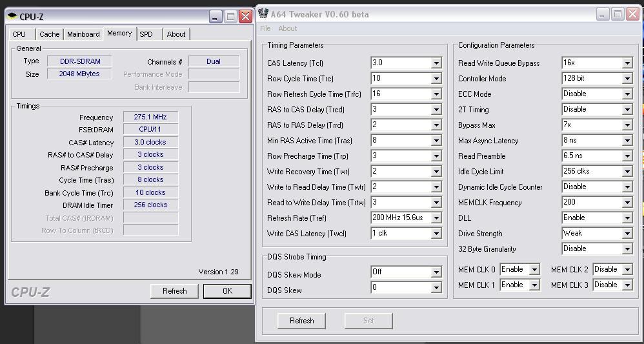Open the 2T Timing dropdown

coord(627,109)
